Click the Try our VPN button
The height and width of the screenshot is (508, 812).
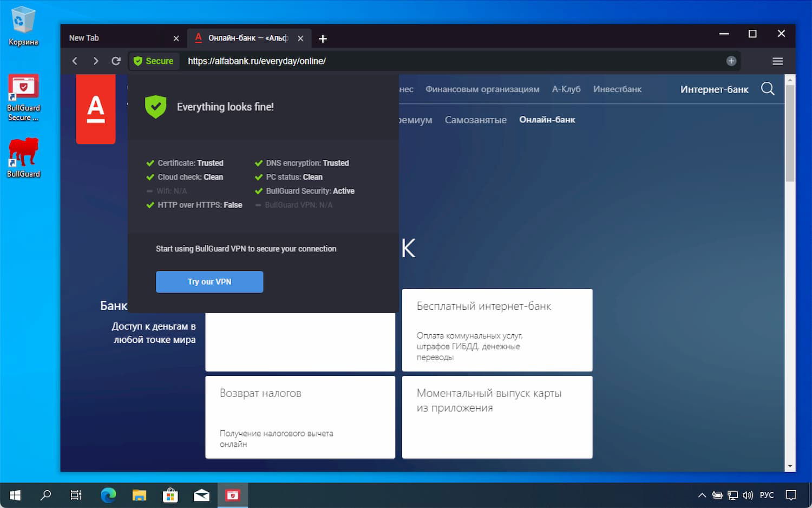click(209, 282)
